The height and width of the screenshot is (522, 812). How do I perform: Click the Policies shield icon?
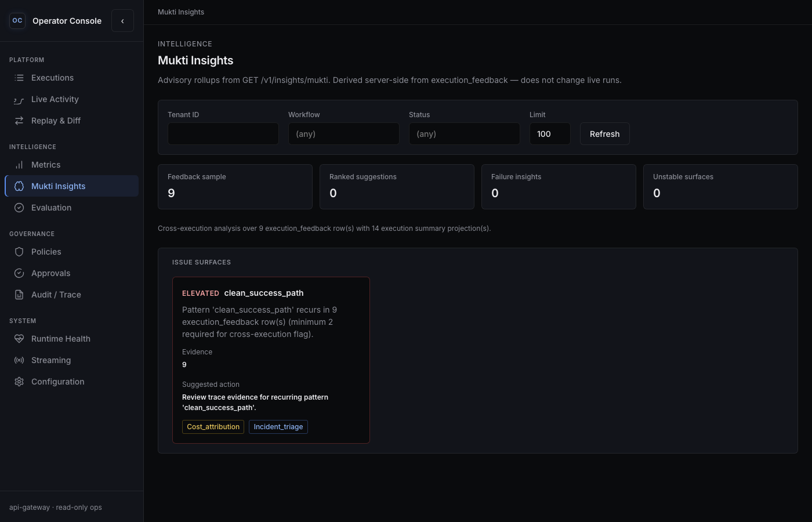(19, 252)
